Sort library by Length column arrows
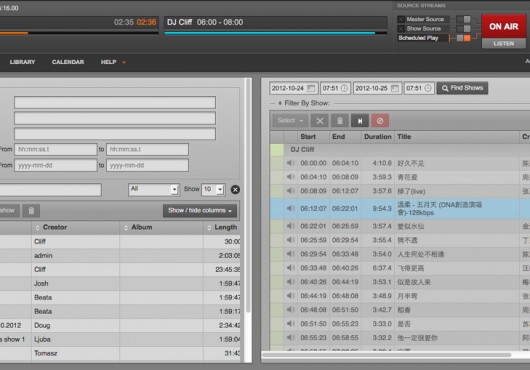 pyautogui.click(x=209, y=228)
